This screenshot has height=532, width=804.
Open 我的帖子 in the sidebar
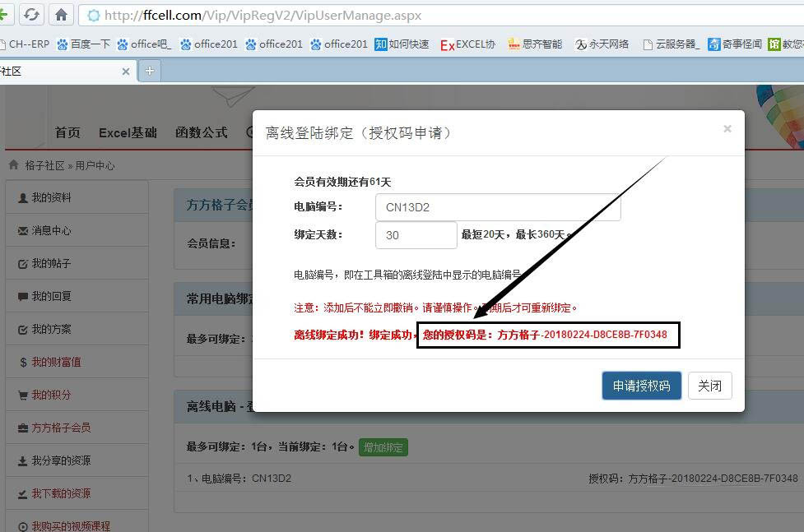pyautogui.click(x=77, y=263)
